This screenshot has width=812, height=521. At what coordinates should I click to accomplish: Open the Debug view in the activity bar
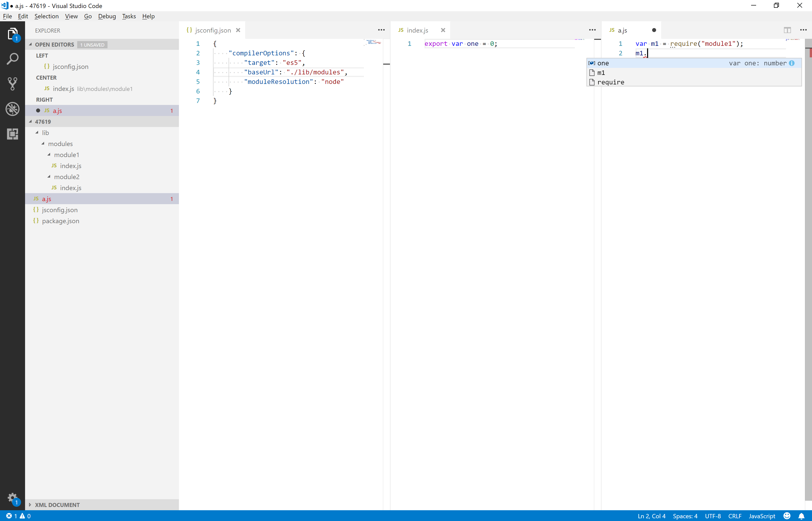pyautogui.click(x=13, y=109)
